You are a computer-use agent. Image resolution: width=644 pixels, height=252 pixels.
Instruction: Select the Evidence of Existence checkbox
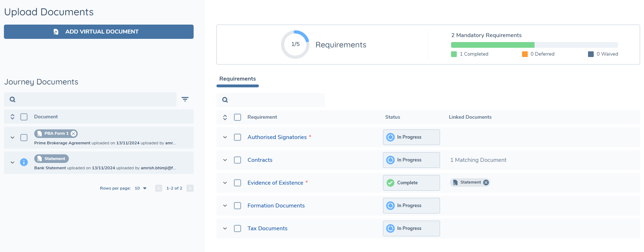click(x=237, y=183)
